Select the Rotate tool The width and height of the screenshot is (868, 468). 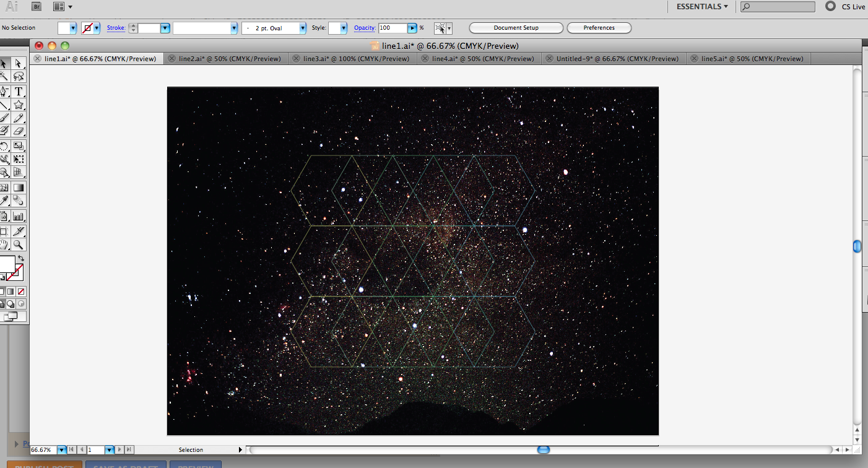(4, 147)
